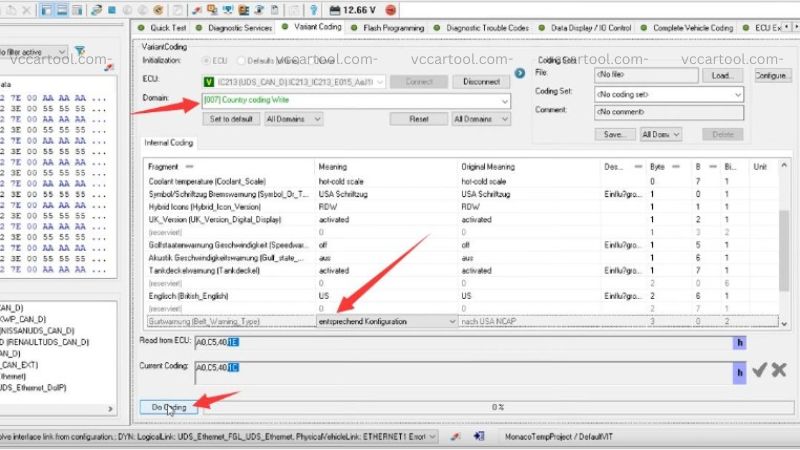800x450 pixels.
Task: Open the Domain dropdown showing Country coding Write
Action: pyautogui.click(x=356, y=101)
